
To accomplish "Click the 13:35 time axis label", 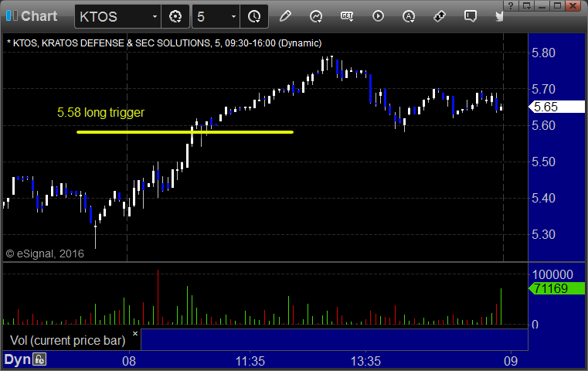I will [365, 361].
